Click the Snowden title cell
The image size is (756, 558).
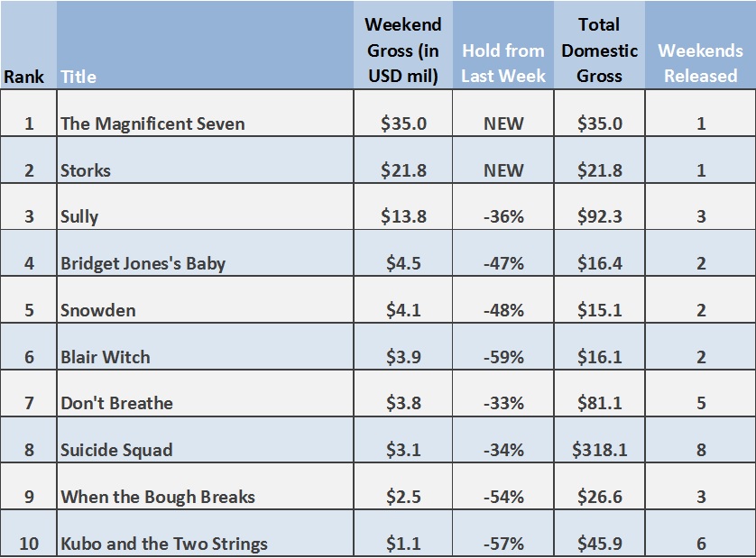point(98,311)
